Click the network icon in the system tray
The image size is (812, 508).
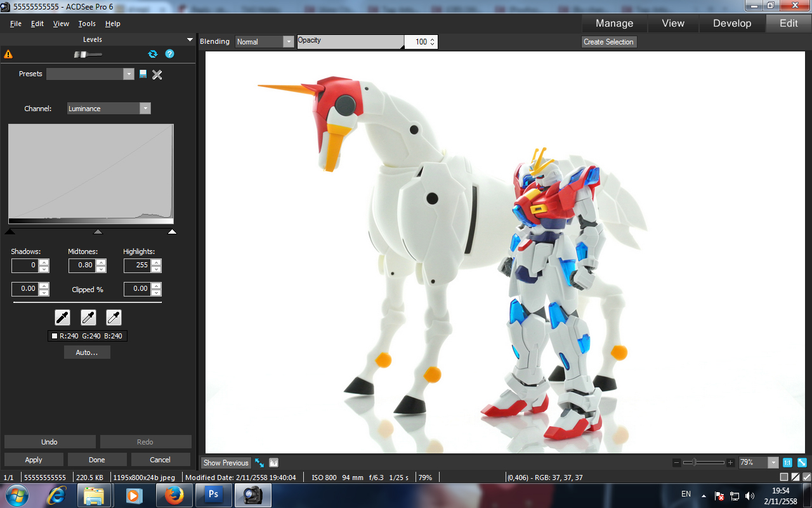(x=735, y=495)
